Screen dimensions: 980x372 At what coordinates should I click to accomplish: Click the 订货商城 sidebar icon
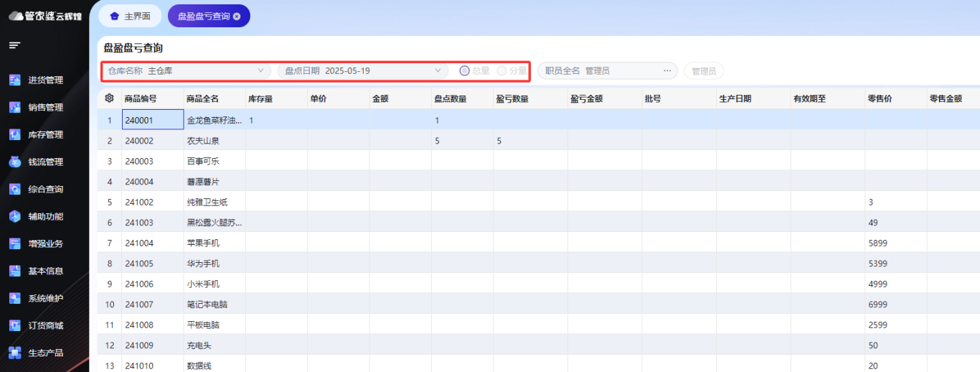[x=14, y=326]
